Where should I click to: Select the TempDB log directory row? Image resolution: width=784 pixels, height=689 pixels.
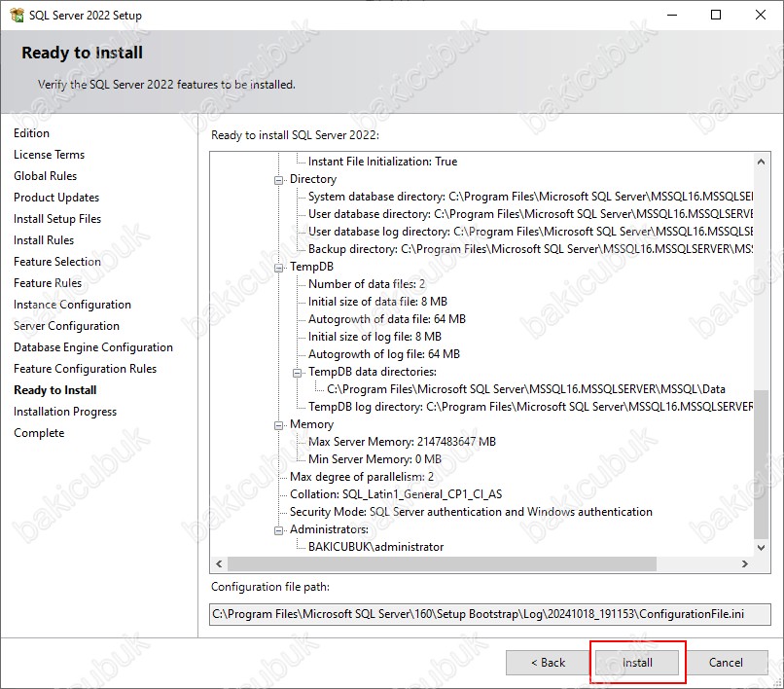530,407
